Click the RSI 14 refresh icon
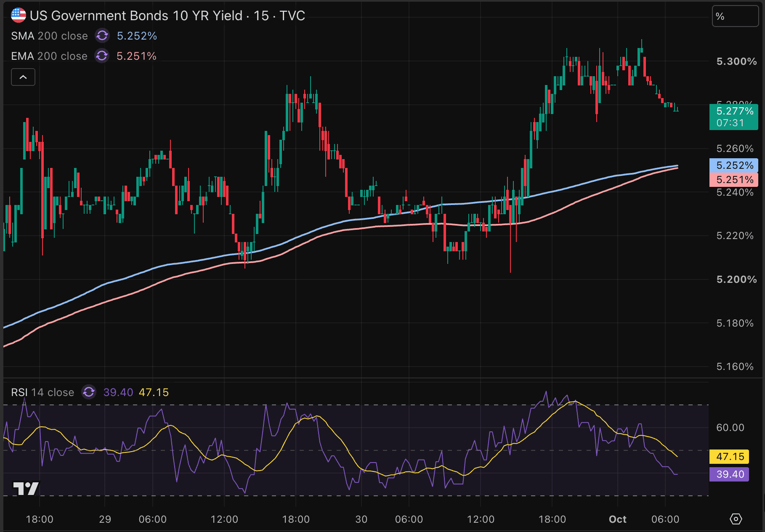The width and height of the screenshot is (765, 532). point(89,392)
